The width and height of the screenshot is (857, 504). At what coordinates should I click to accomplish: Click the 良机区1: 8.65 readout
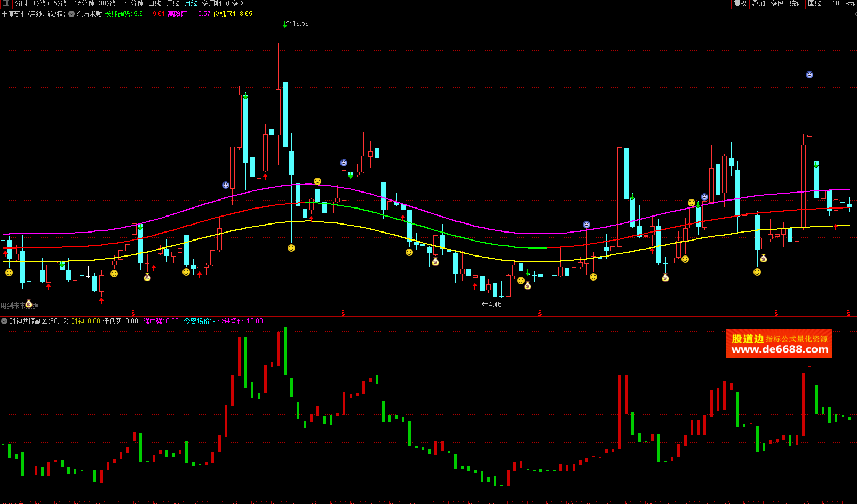point(233,14)
